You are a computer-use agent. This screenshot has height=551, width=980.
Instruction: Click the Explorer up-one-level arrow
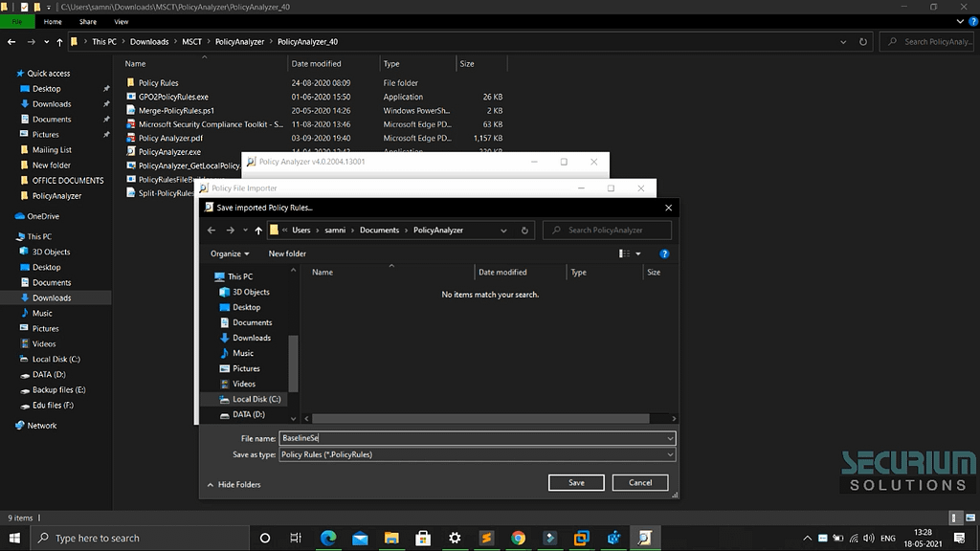tap(59, 42)
